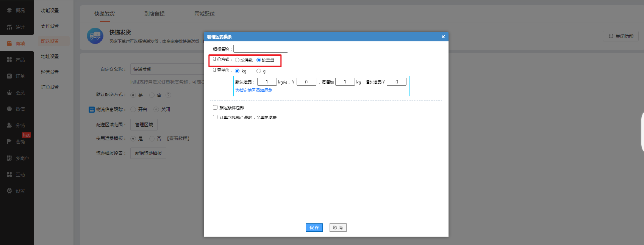The height and width of the screenshot is (245, 644).
Task: Click the 营销 marketing flag icon
Action: coord(9,141)
